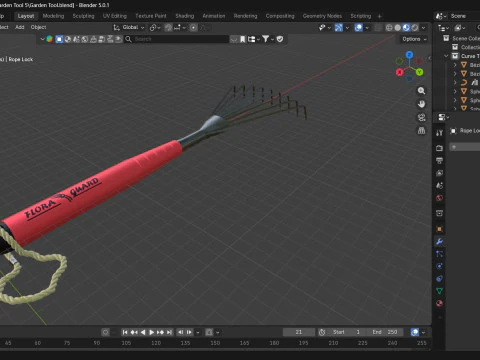480x360 pixels.
Task: Click the End frame 250 field
Action: point(385,332)
